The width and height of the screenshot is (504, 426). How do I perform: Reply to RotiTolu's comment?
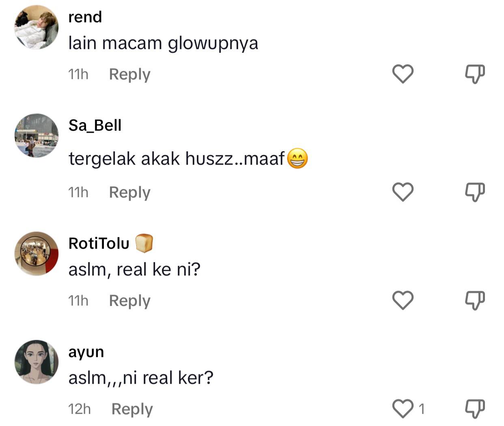pos(129,301)
